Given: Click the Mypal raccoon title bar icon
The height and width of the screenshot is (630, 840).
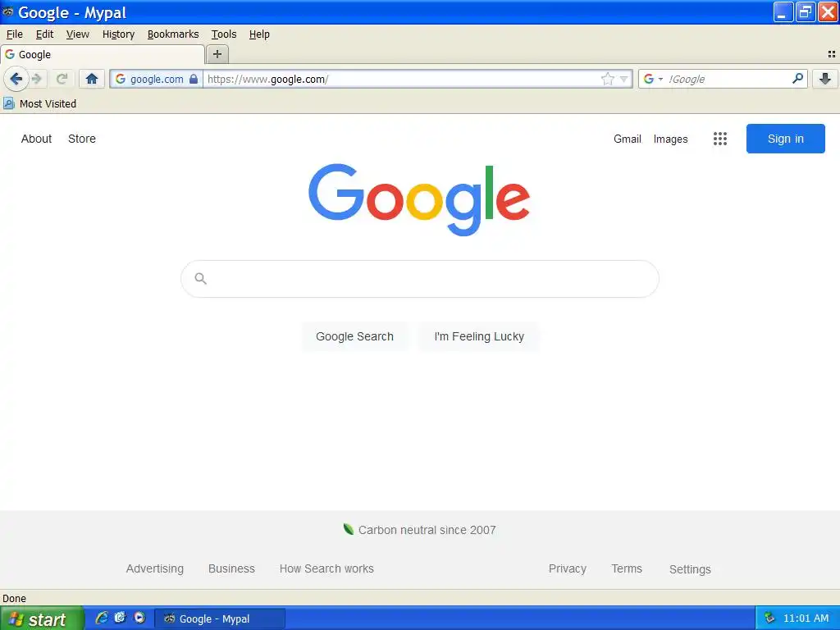Looking at the screenshot, I should click(8, 11).
